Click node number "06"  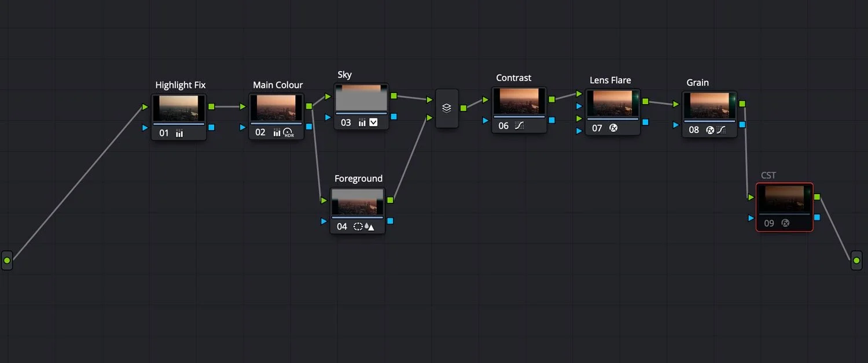503,125
